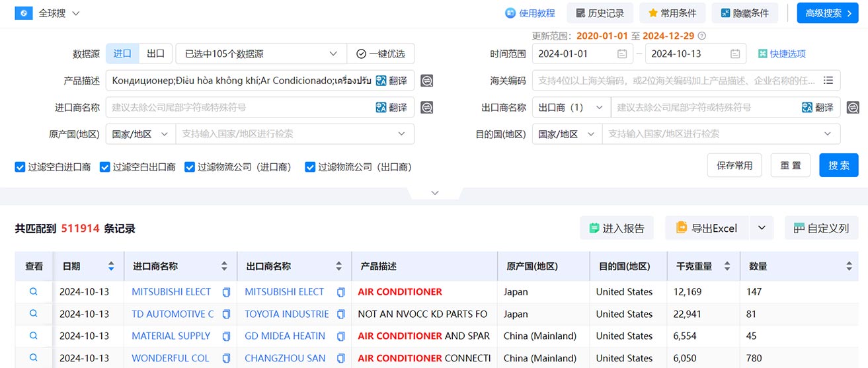
Task: Open 历史记录 history
Action: (x=600, y=13)
